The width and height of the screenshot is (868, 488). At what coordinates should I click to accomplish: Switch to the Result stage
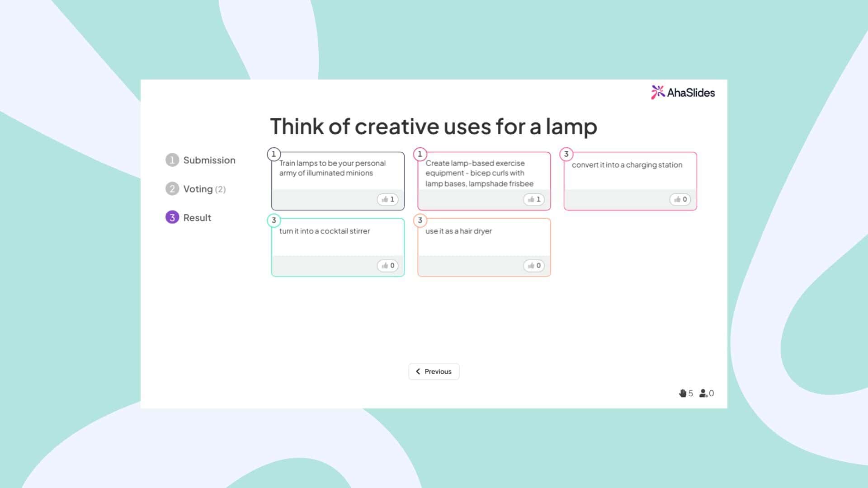[x=197, y=217]
